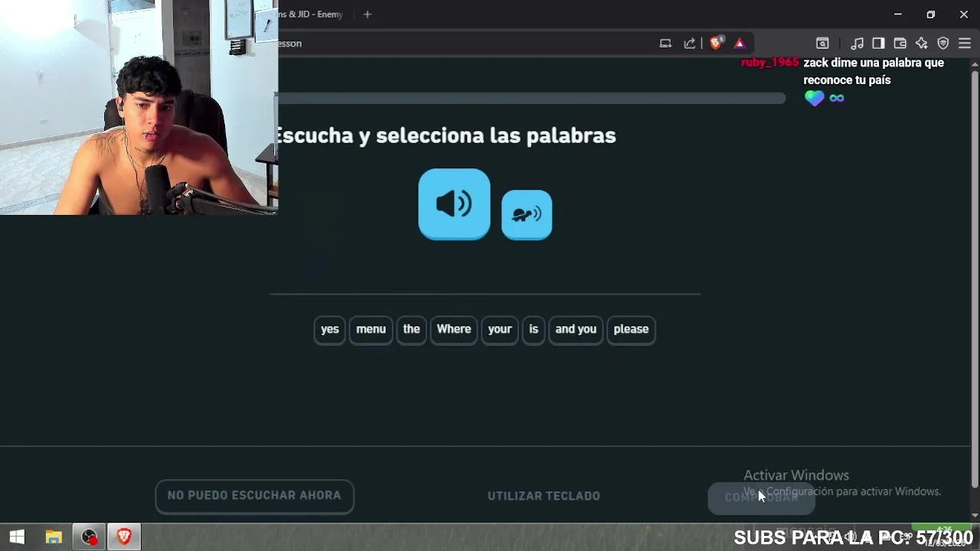Click 'Utilizar teclado' option
This screenshot has width=980, height=551.
tap(544, 496)
